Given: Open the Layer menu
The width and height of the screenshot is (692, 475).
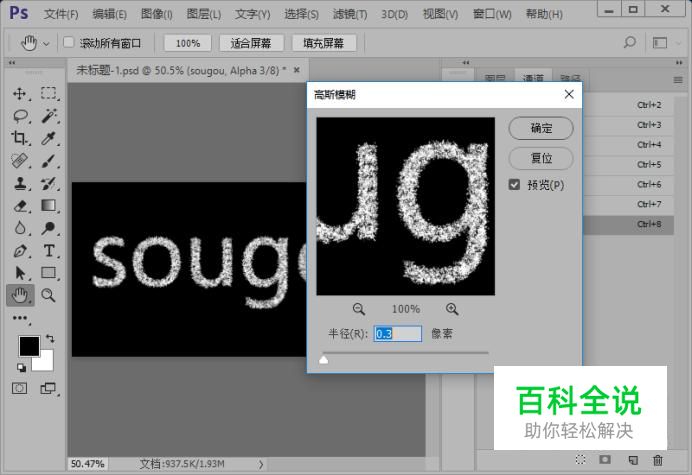Looking at the screenshot, I should pyautogui.click(x=203, y=14).
